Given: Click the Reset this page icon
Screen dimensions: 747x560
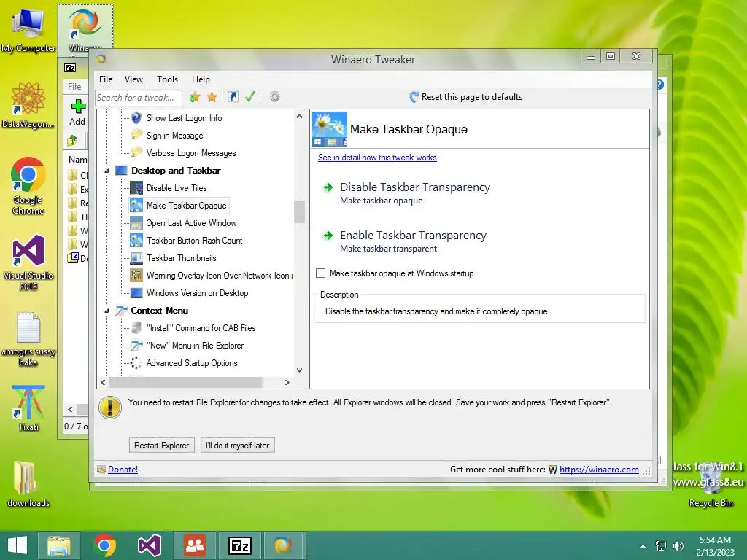Looking at the screenshot, I should (414, 97).
